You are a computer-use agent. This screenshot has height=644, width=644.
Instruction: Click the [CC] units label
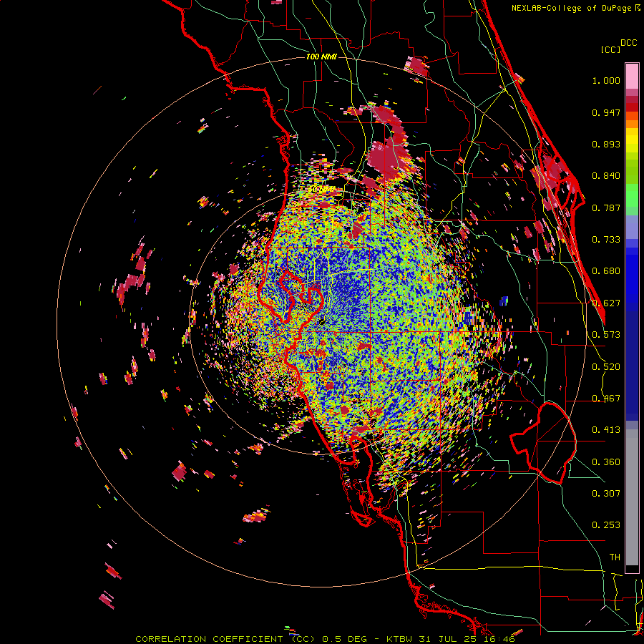click(610, 49)
